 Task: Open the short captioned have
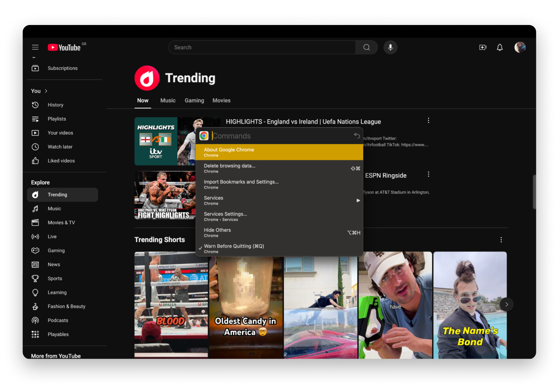395,305
